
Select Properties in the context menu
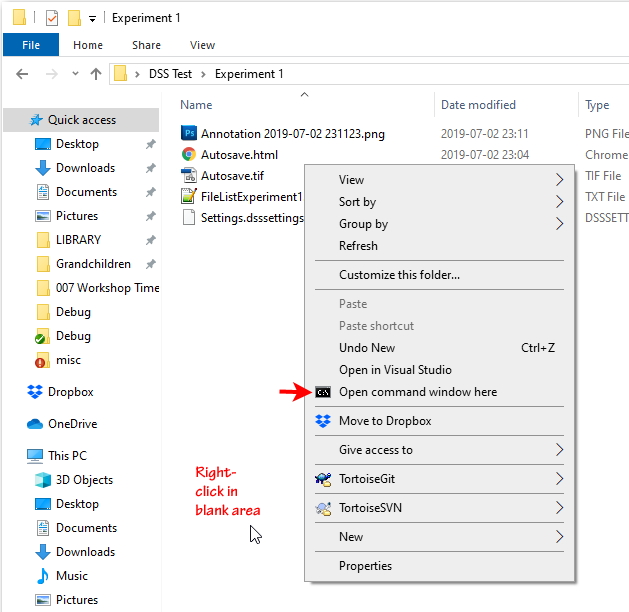click(366, 566)
